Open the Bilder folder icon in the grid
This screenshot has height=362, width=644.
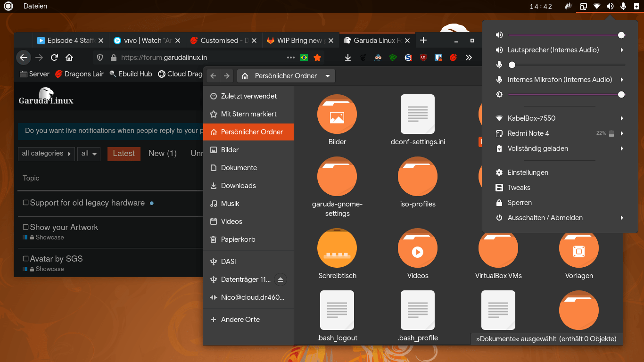click(337, 115)
